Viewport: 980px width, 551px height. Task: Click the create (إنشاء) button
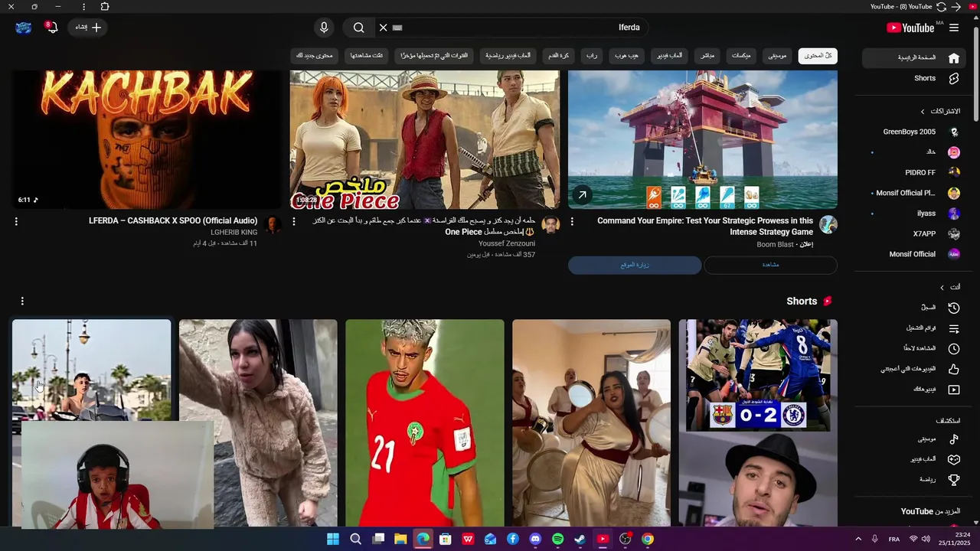tap(88, 28)
